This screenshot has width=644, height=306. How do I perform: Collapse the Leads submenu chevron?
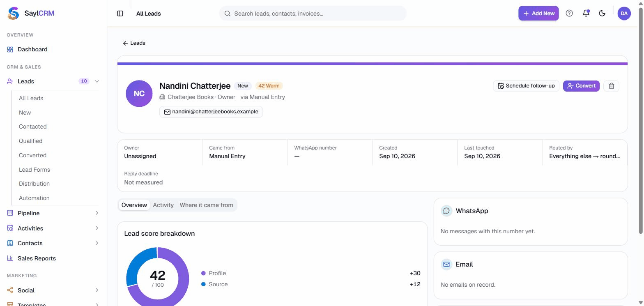point(97,81)
